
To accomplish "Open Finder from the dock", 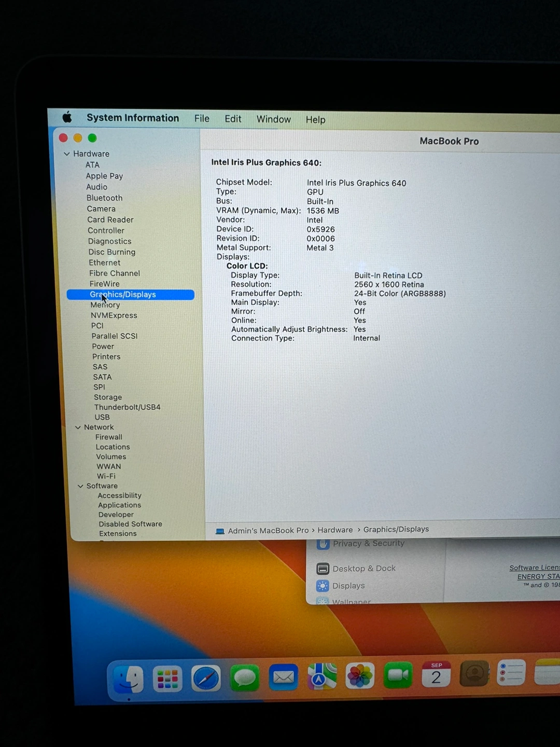I will 128,679.
